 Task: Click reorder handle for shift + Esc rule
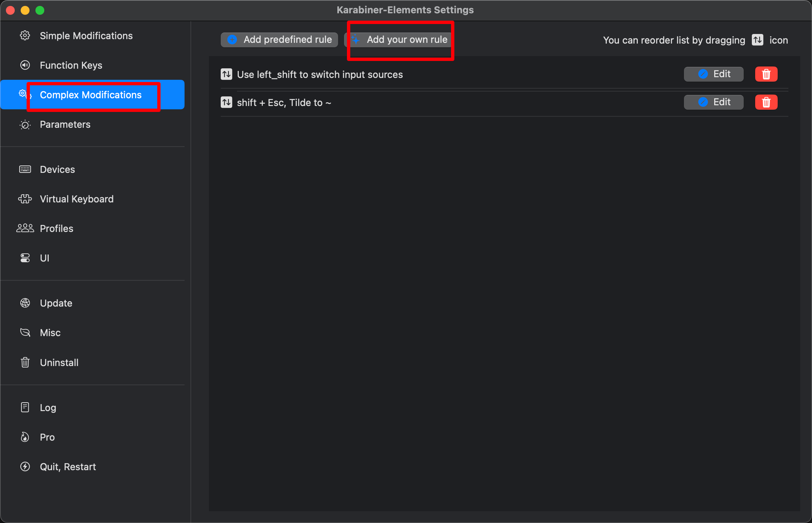pos(226,102)
